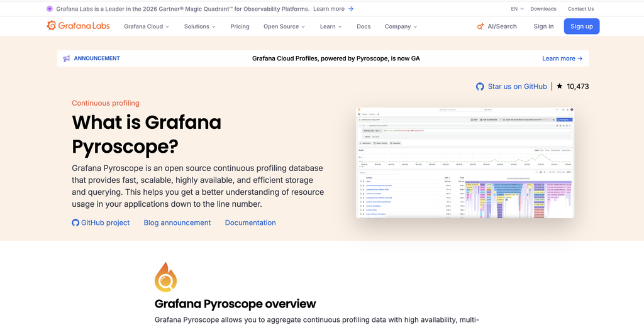The width and height of the screenshot is (644, 325).
Task: Open the Docs page
Action: (364, 26)
